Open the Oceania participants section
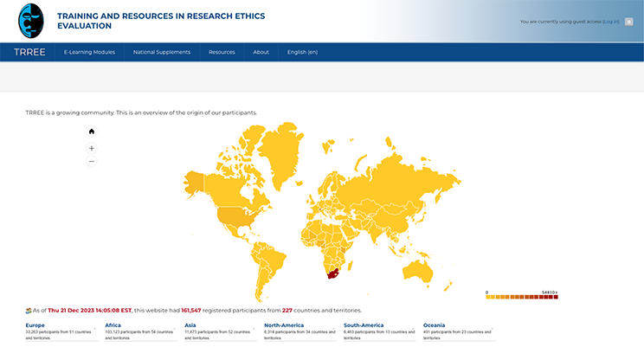The width and height of the screenshot is (644, 347). pyautogui.click(x=434, y=325)
